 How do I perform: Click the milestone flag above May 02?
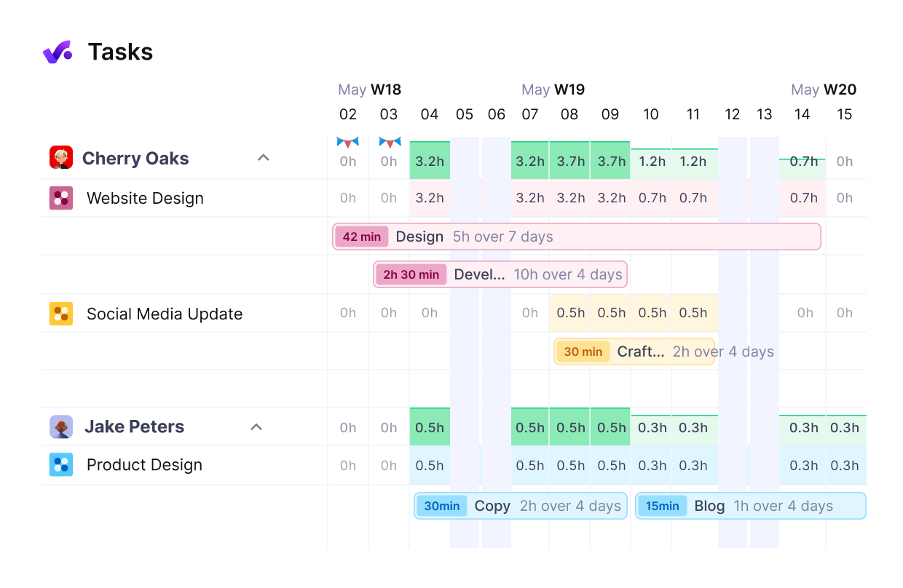[347, 140]
